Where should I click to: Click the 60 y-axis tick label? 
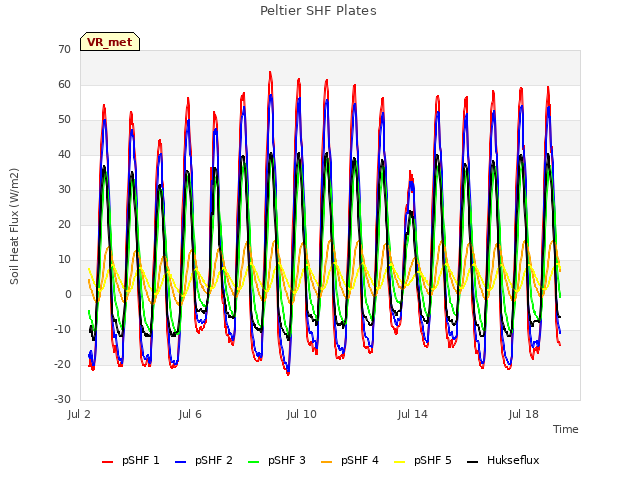tap(64, 84)
